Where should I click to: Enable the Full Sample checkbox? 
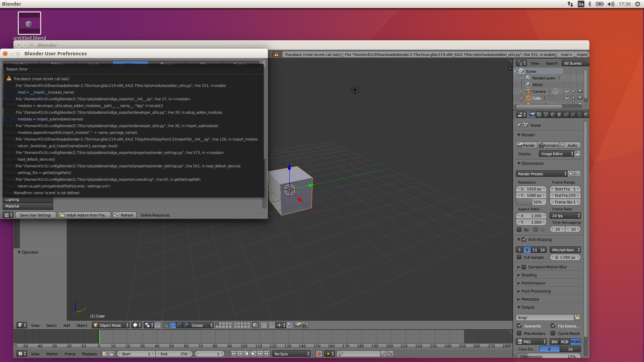(519, 257)
